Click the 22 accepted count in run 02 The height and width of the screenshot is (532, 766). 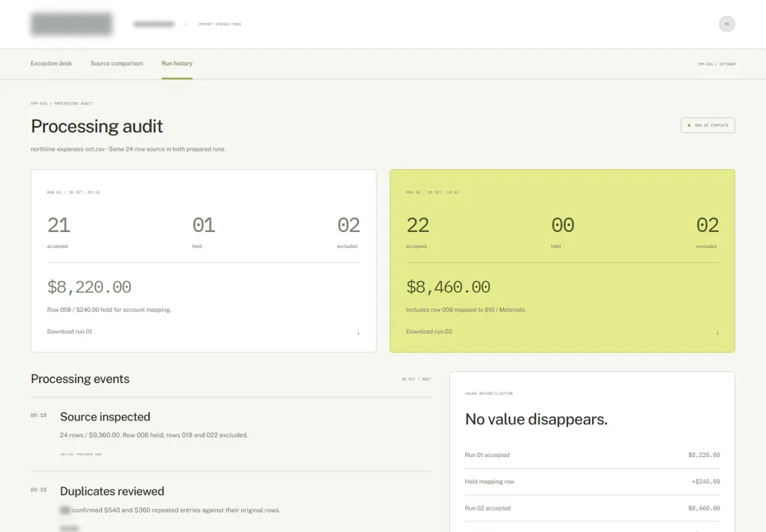[x=417, y=225]
